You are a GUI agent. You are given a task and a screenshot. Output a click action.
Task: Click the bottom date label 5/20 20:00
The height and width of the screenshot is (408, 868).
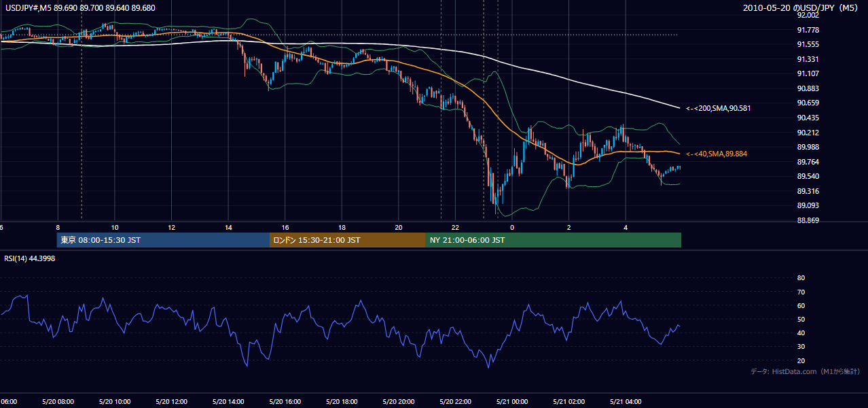(x=399, y=401)
